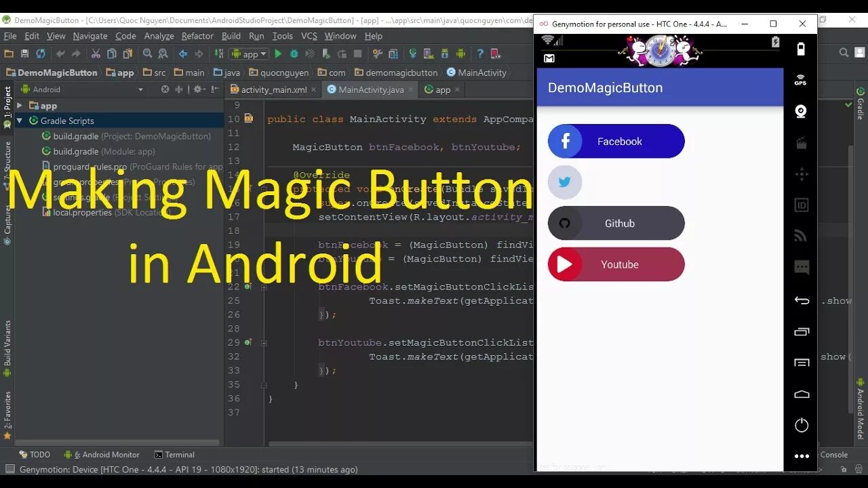Click the Synchronize toolbar icon

pos(41,54)
